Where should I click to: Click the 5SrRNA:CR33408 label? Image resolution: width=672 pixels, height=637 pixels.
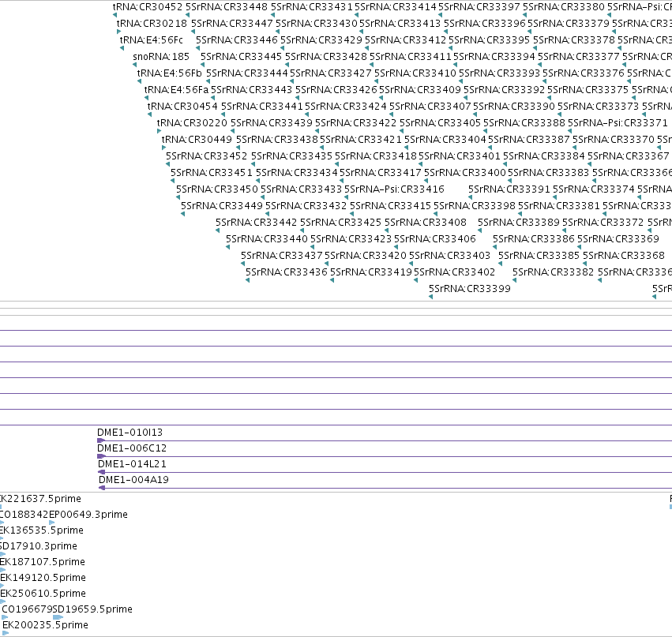pyautogui.click(x=425, y=223)
